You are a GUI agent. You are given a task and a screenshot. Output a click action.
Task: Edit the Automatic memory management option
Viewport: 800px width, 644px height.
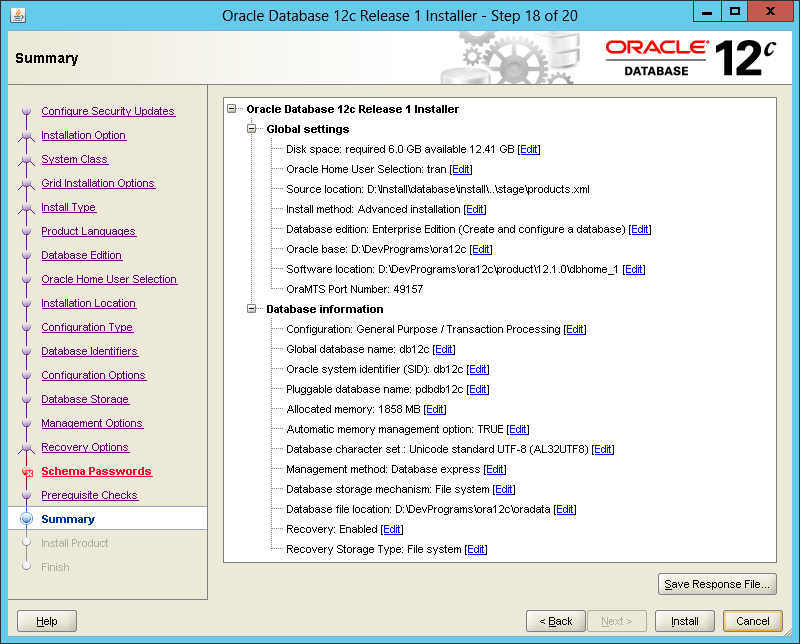[x=518, y=429]
